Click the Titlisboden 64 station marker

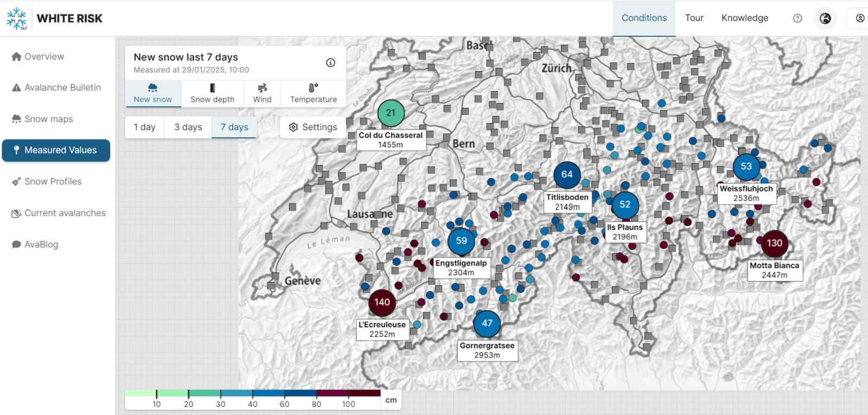[x=567, y=175]
